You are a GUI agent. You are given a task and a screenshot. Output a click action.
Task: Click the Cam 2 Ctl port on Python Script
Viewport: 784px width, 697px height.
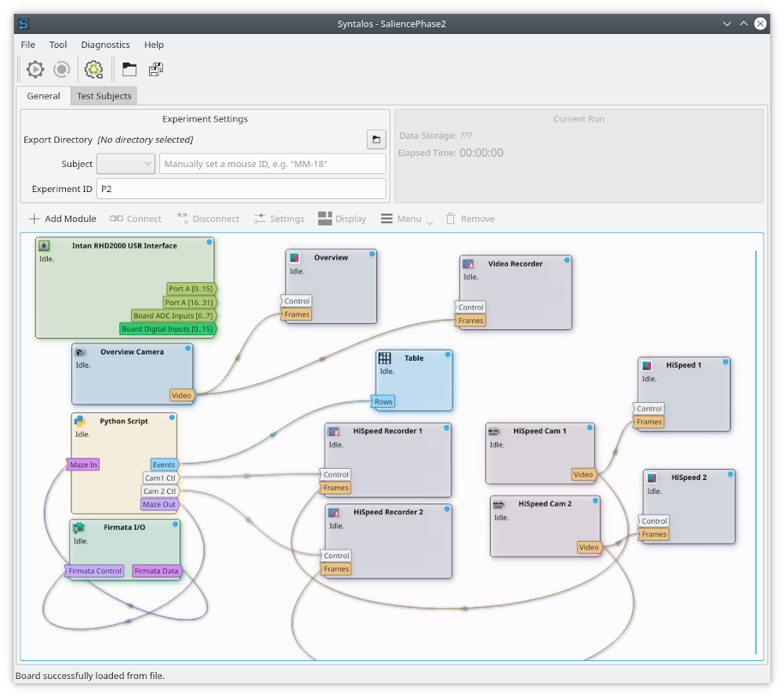160,491
